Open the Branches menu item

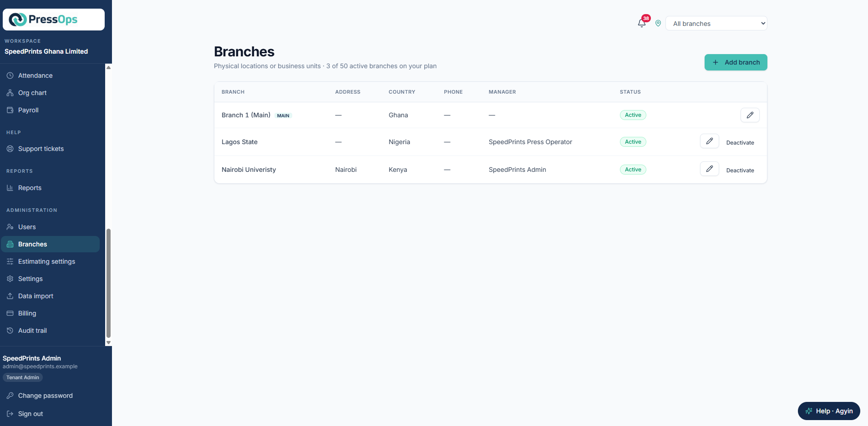coord(50,244)
